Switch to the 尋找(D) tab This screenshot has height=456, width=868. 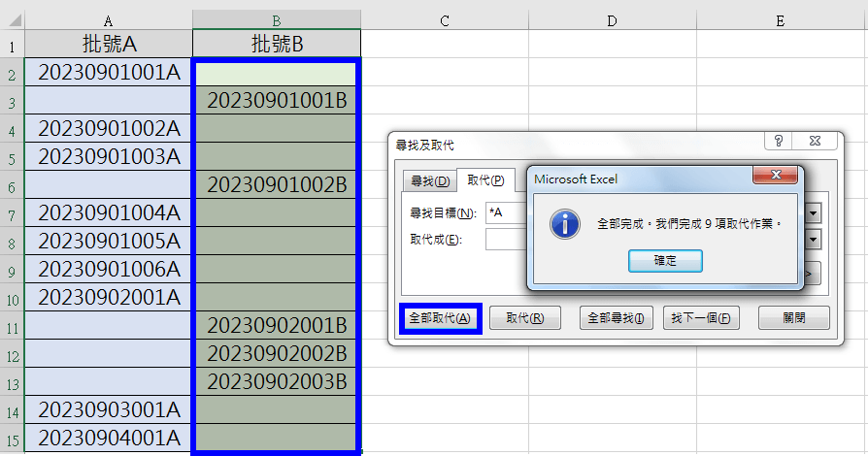(430, 180)
